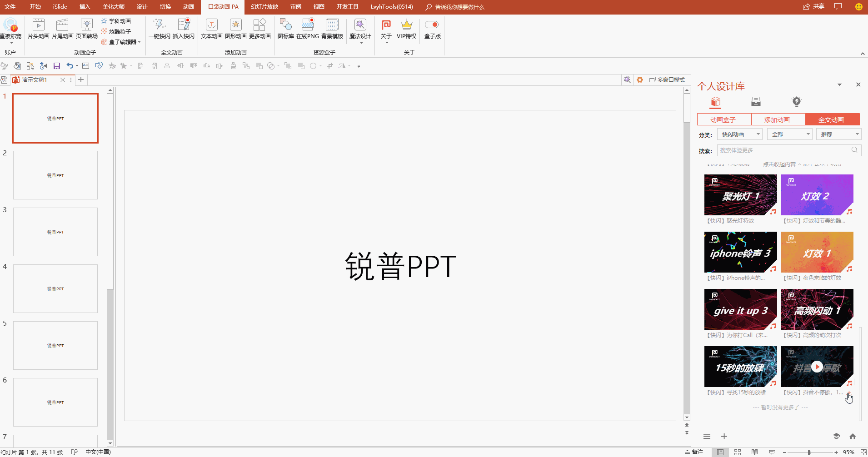Select the drawer tray icon in 个人设计库 panel
The image size is (868, 457).
point(756,101)
